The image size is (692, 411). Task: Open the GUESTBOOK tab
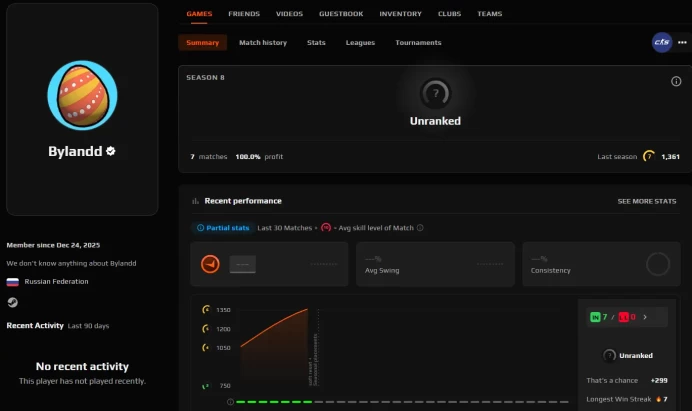point(341,14)
